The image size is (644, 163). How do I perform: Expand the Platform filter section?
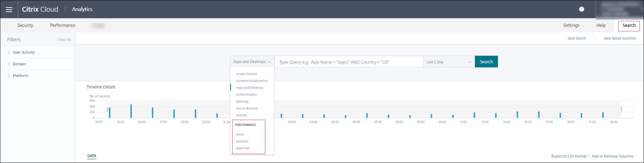tap(20, 76)
